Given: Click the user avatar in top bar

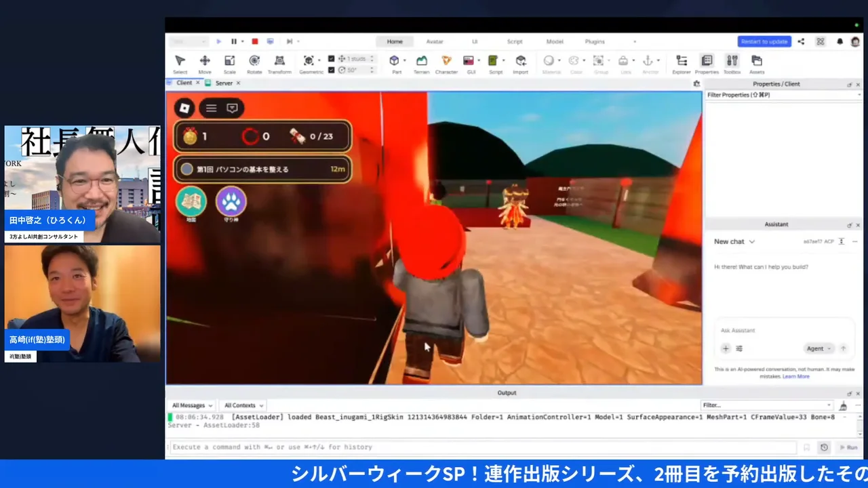Looking at the screenshot, I should pyautogui.click(x=855, y=41).
